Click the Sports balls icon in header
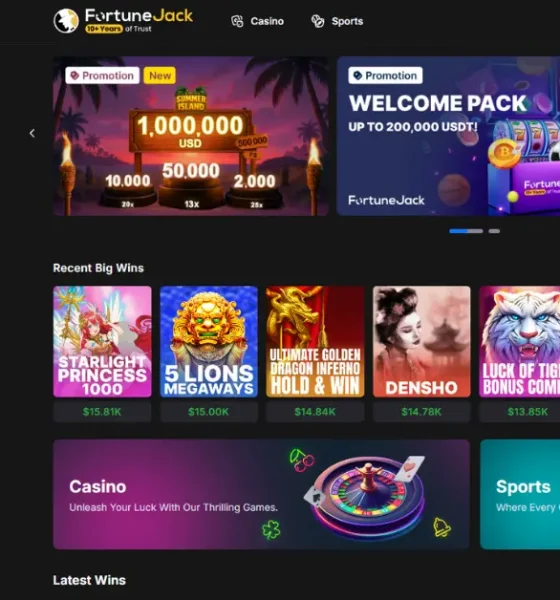The height and width of the screenshot is (600, 560). [318, 21]
